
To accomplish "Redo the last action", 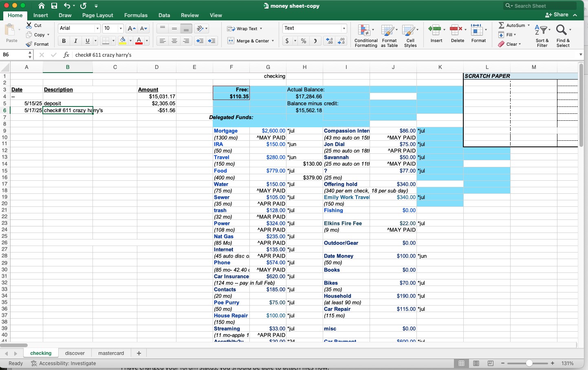I will (84, 6).
